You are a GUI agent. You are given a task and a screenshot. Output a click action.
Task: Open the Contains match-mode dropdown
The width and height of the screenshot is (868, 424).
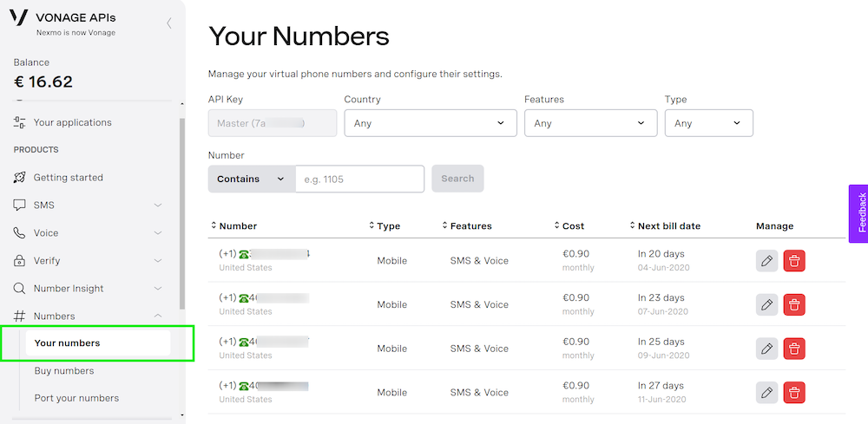pos(252,179)
